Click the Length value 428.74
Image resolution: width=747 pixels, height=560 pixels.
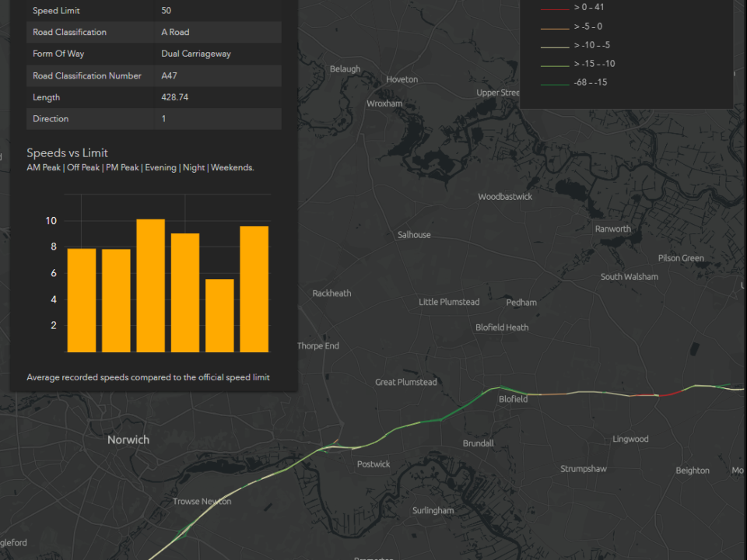[174, 97]
